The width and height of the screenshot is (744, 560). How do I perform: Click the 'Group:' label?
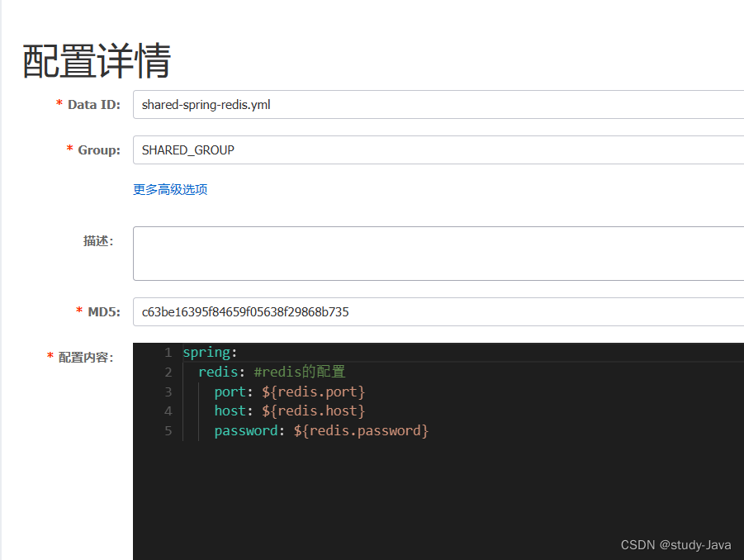point(99,150)
